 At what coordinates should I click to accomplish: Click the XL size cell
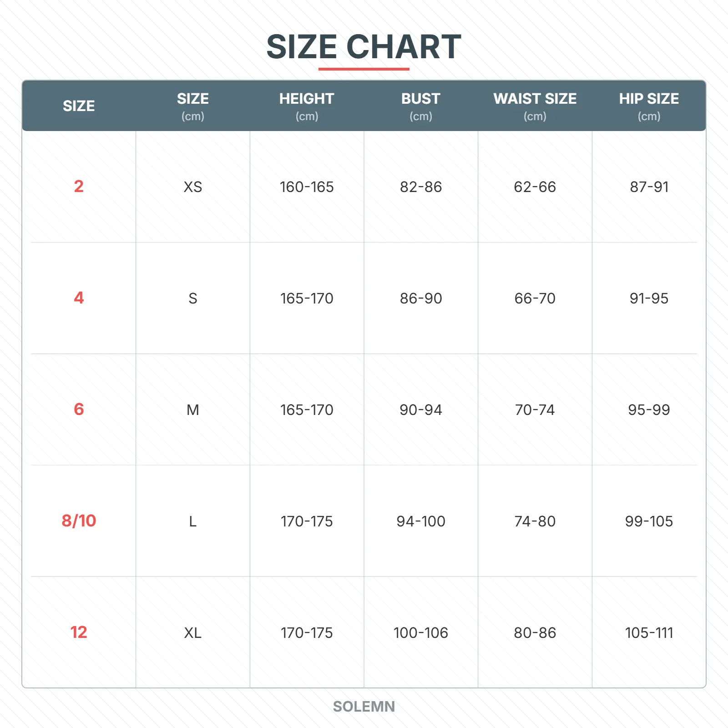pos(192,632)
